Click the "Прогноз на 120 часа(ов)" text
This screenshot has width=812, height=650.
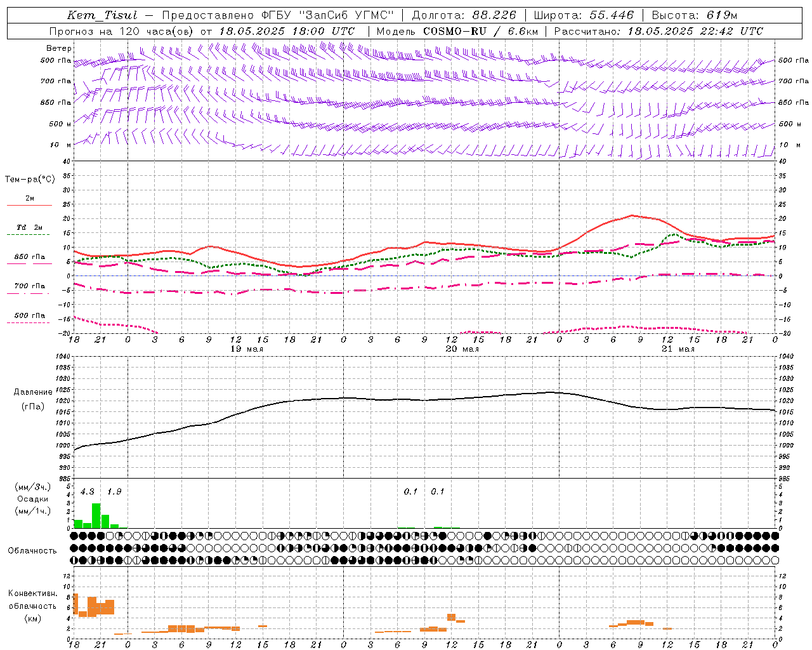point(122,31)
